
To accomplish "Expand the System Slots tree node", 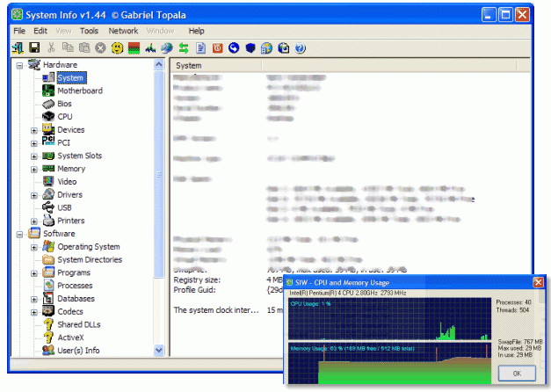I will 34,156.
